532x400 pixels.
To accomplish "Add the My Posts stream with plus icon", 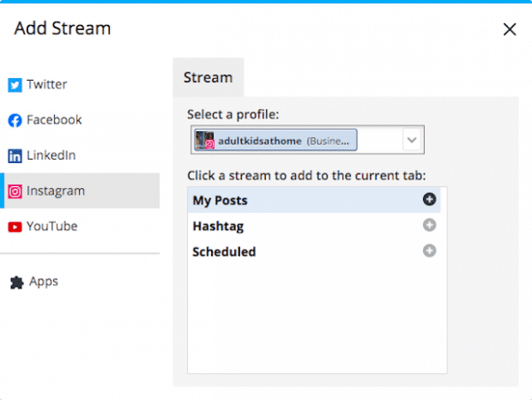I will pyautogui.click(x=429, y=199).
